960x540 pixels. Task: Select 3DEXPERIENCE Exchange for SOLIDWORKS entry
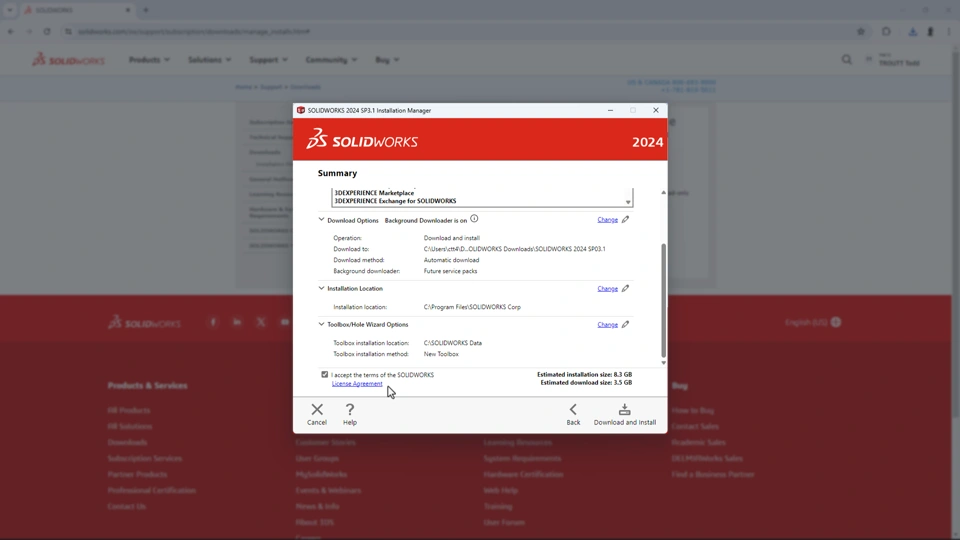[x=395, y=201]
